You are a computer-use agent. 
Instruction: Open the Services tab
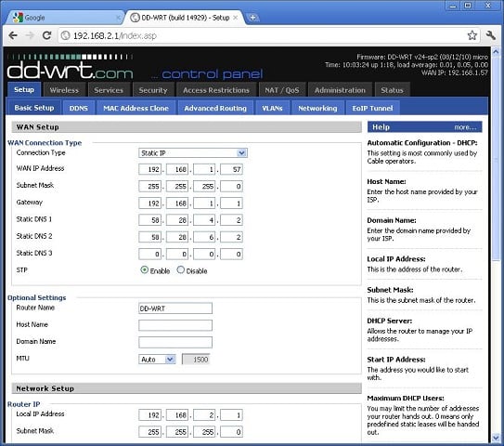click(x=109, y=90)
